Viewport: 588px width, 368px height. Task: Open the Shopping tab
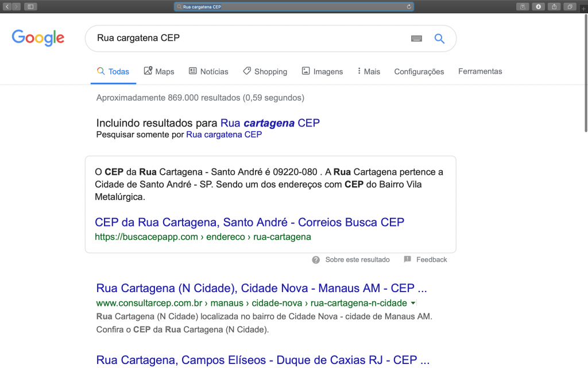pos(265,71)
